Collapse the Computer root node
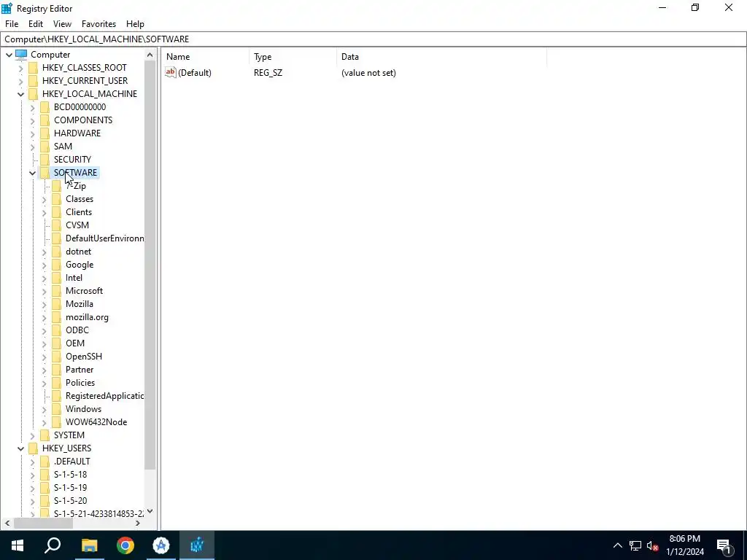The width and height of the screenshot is (747, 560). coord(9,55)
